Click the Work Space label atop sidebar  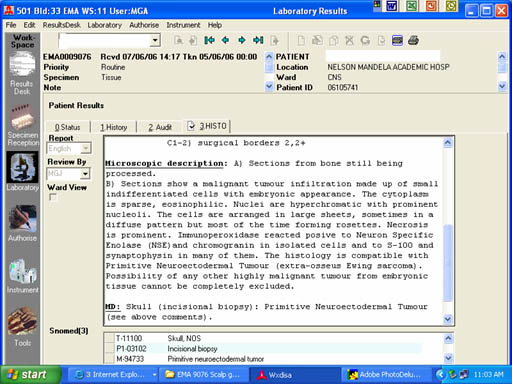coord(22,41)
